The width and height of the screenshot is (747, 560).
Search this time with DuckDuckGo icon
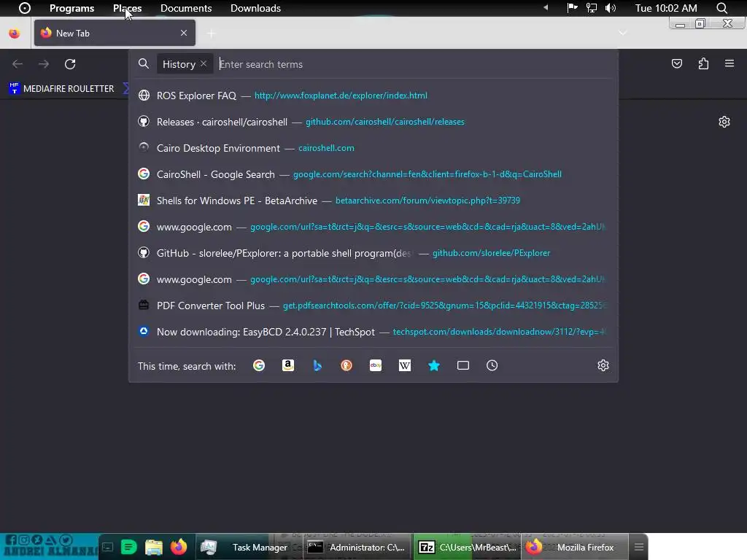click(347, 365)
